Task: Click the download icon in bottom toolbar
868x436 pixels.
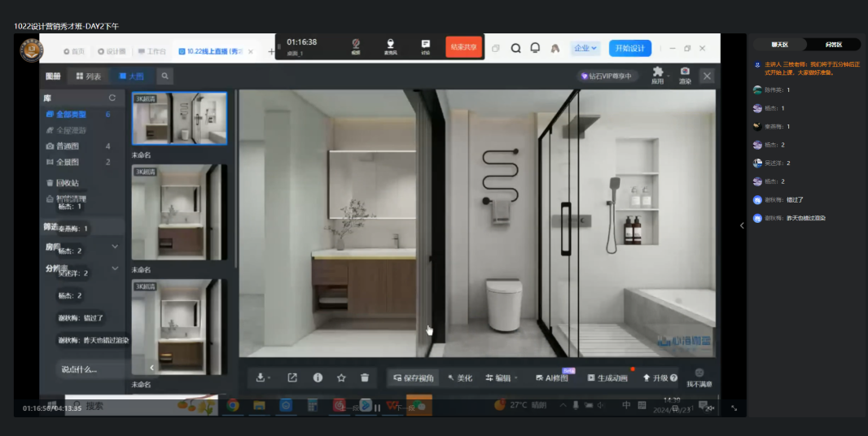Action: (x=261, y=377)
